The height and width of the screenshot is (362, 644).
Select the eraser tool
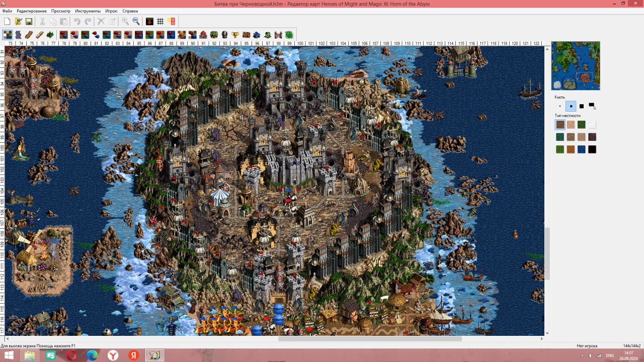[40, 35]
